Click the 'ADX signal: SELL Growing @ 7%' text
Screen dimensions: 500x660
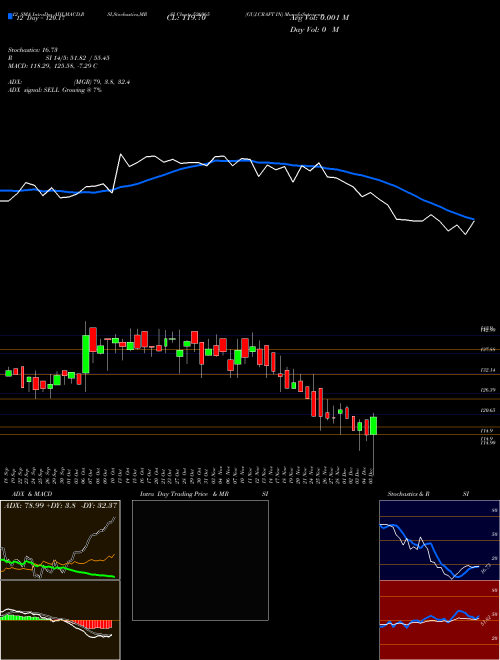pos(55,90)
